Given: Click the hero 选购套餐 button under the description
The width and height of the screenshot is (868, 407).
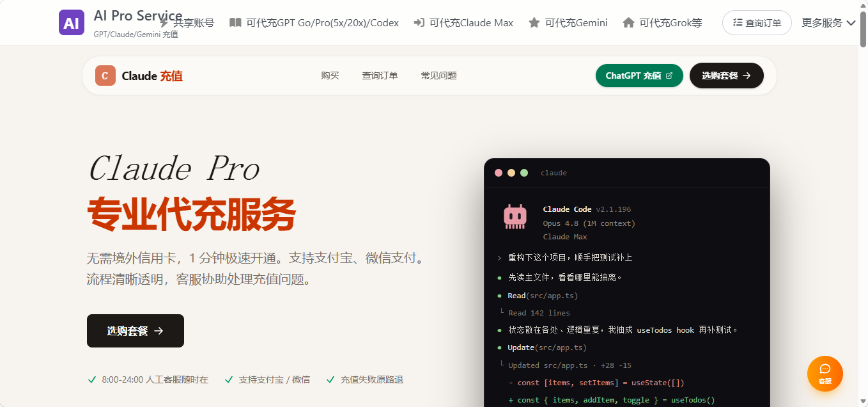Looking at the screenshot, I should pyautogui.click(x=136, y=331).
